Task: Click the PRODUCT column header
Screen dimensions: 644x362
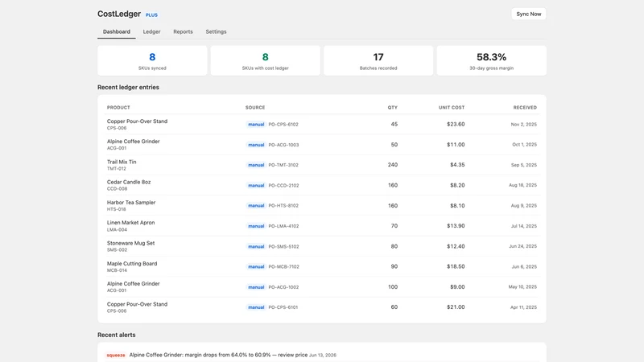Action: [118, 108]
